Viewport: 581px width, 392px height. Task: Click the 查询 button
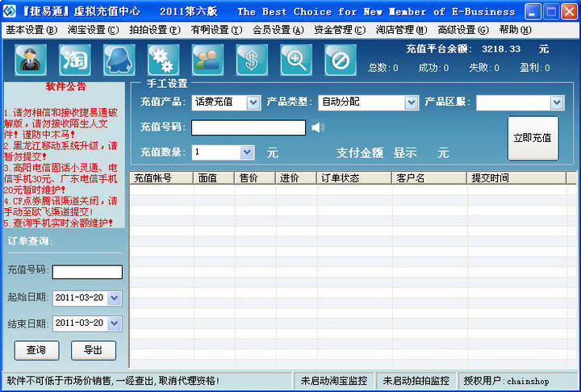(x=36, y=350)
